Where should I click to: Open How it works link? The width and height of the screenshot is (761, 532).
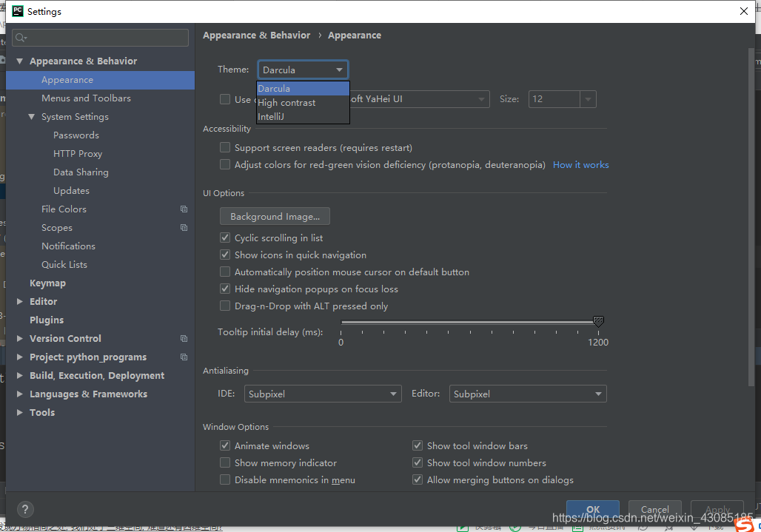coord(580,165)
